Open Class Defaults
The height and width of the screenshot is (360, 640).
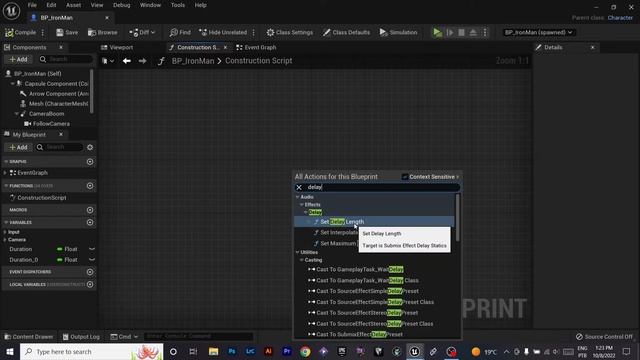click(x=346, y=32)
